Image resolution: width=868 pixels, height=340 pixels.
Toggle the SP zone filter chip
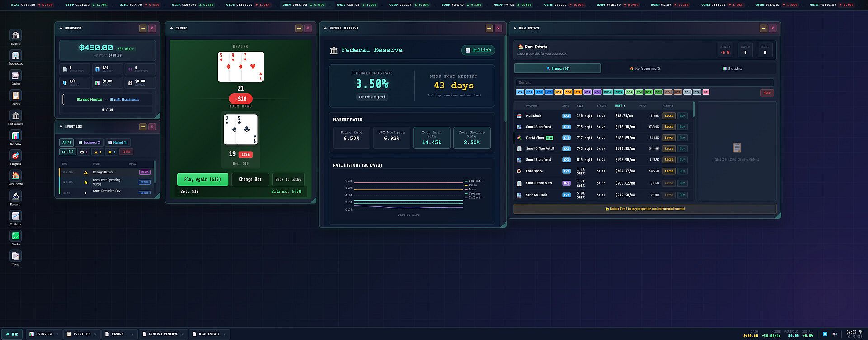coord(706,92)
